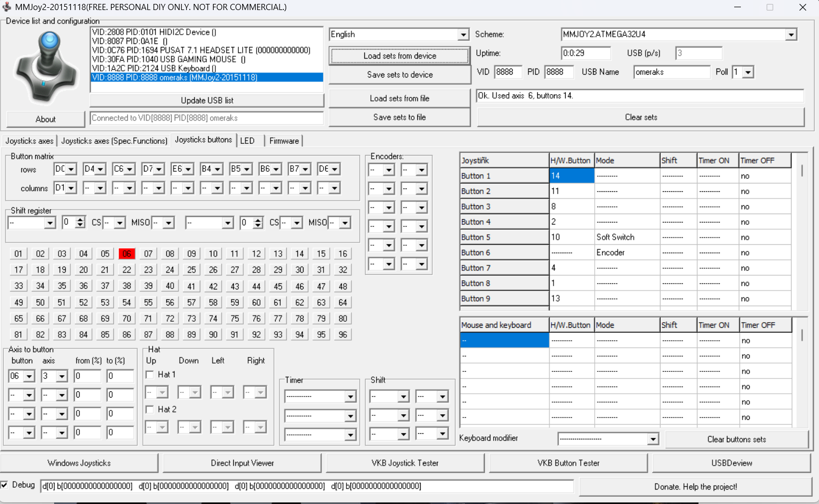The width and height of the screenshot is (819, 504).
Task: Open the English language dropdown
Action: [463, 35]
